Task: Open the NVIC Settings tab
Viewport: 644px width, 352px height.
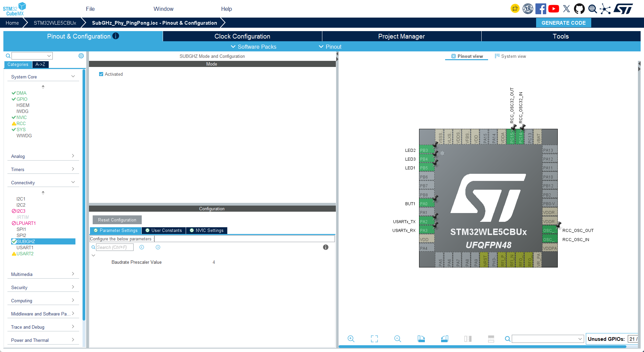Action: pos(207,231)
